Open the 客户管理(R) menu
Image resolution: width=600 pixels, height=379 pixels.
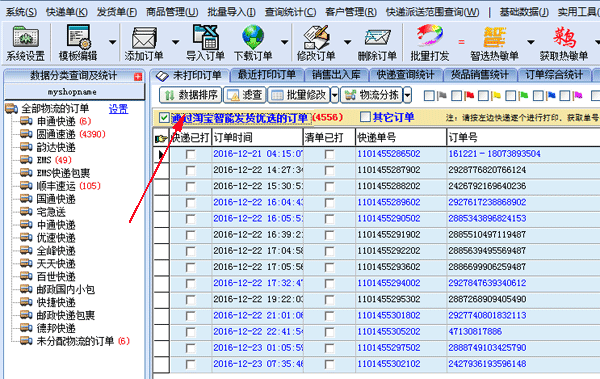351,12
